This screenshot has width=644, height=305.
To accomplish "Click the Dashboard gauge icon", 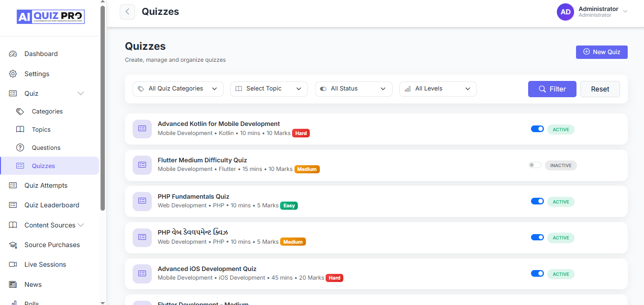I will point(13,54).
